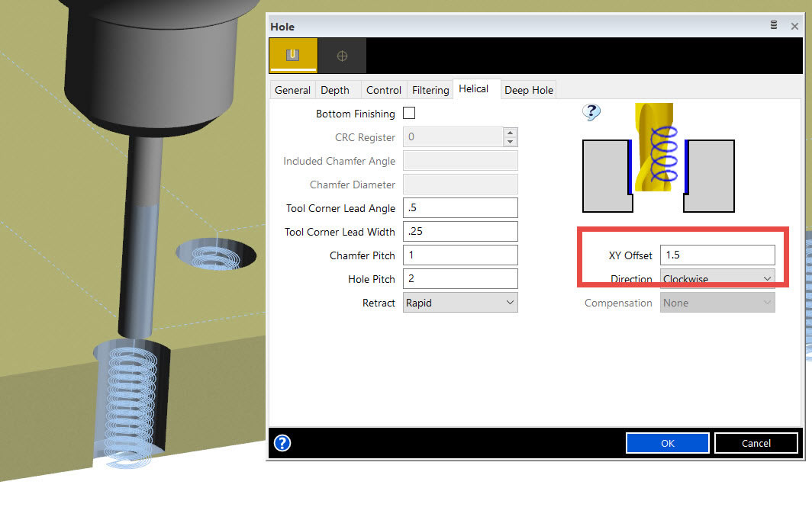
Task: Show the Deep Hole tab
Action: tap(529, 90)
